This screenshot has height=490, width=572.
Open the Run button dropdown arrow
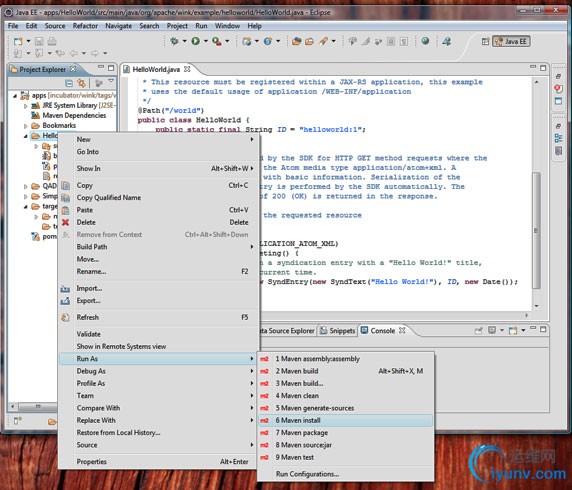click(x=205, y=41)
